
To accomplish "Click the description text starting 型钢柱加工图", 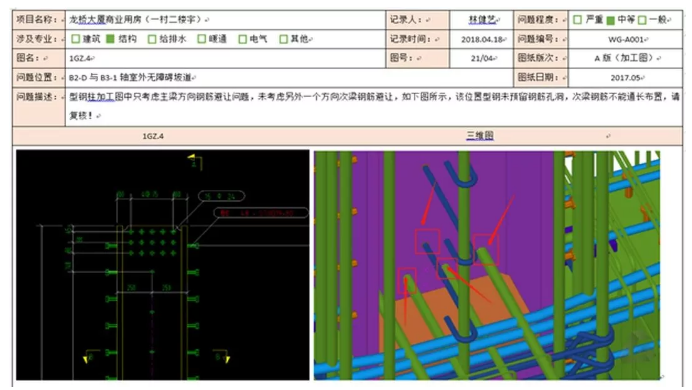I will (373, 97).
